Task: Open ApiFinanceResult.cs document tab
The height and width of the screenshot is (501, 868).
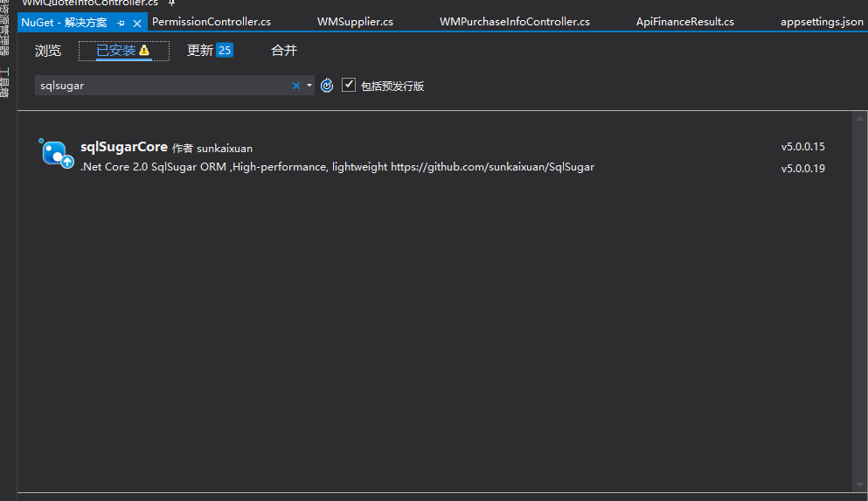Action: click(x=684, y=22)
